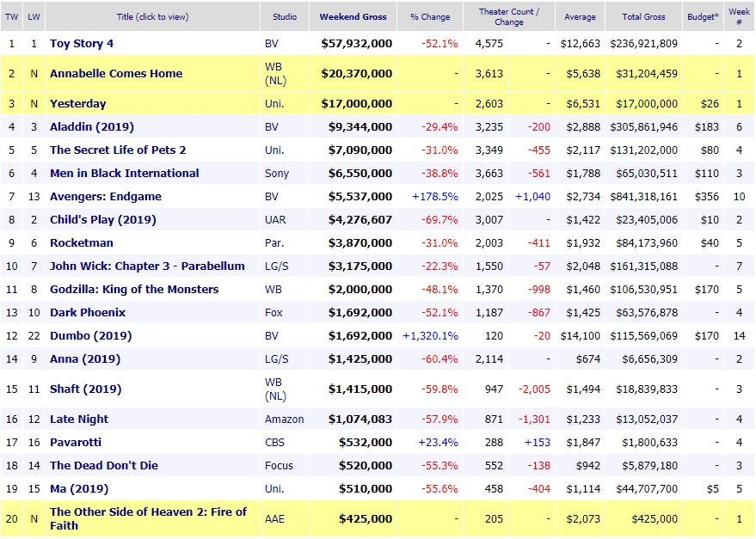Click the $356 budget value
Screen dimensions: 756x539
[x=707, y=196]
